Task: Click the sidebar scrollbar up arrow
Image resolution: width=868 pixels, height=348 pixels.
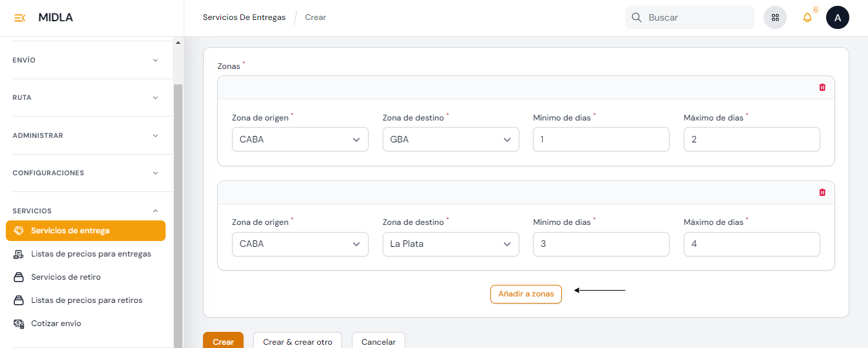Action: [x=178, y=43]
